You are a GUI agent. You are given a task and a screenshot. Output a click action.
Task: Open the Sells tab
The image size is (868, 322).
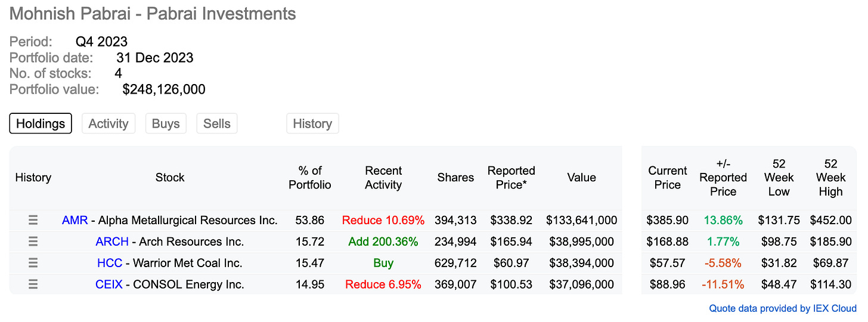point(217,123)
